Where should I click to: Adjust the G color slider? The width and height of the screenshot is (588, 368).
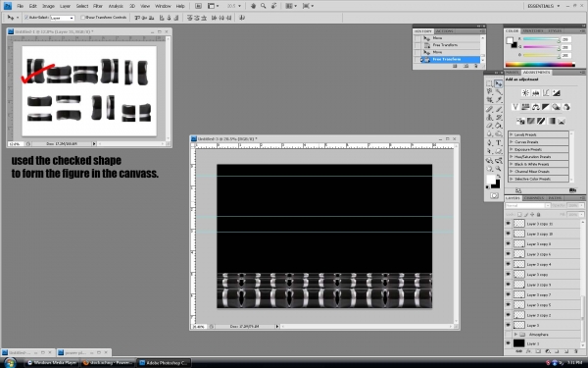[542, 47]
